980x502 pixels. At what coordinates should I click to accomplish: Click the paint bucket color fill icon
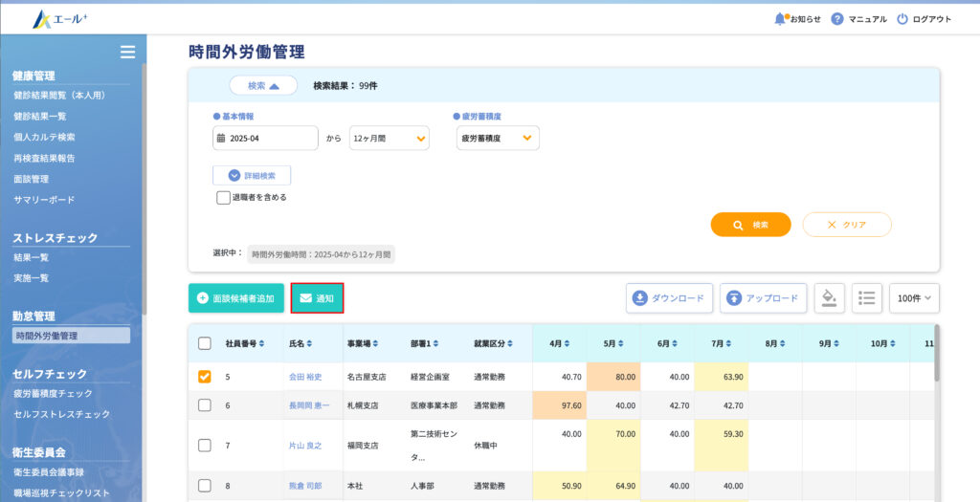coord(829,298)
